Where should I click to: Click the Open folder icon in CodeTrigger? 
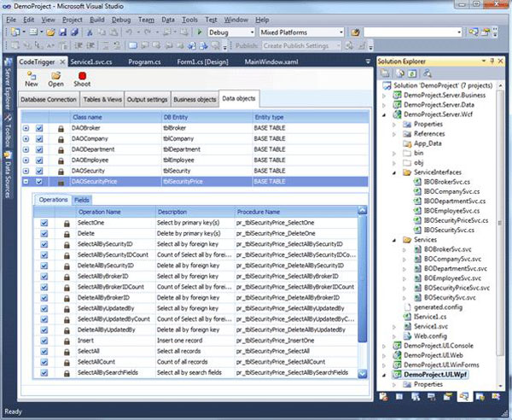pyautogui.click(x=56, y=74)
